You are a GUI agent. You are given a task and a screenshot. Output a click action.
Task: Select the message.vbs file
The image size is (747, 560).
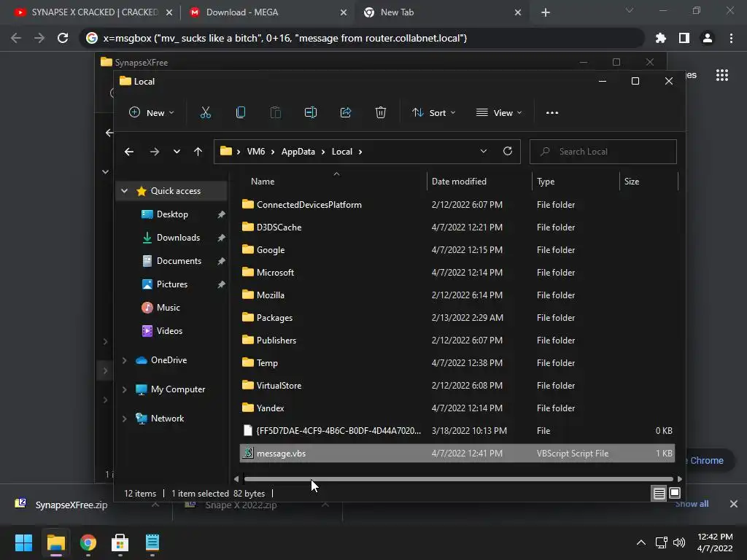(x=457, y=454)
